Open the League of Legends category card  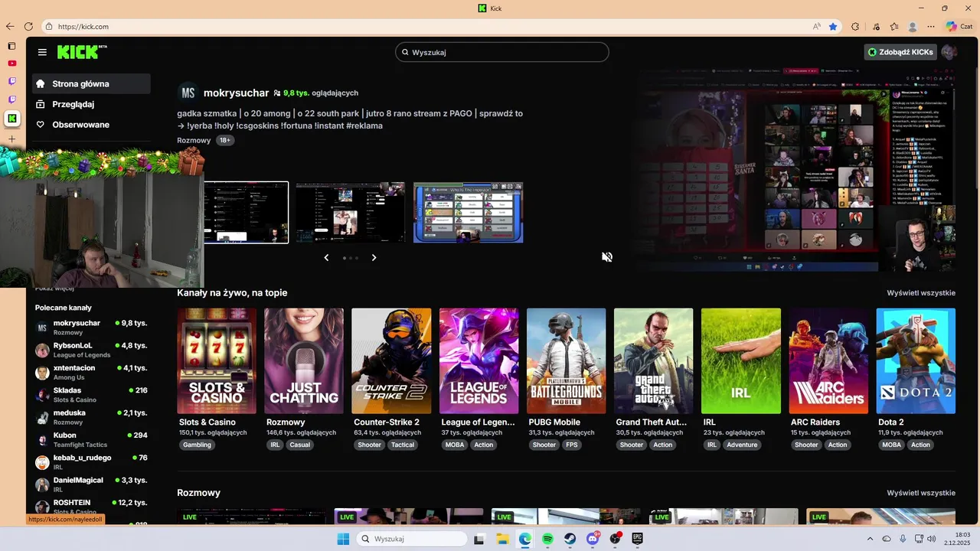479,361
